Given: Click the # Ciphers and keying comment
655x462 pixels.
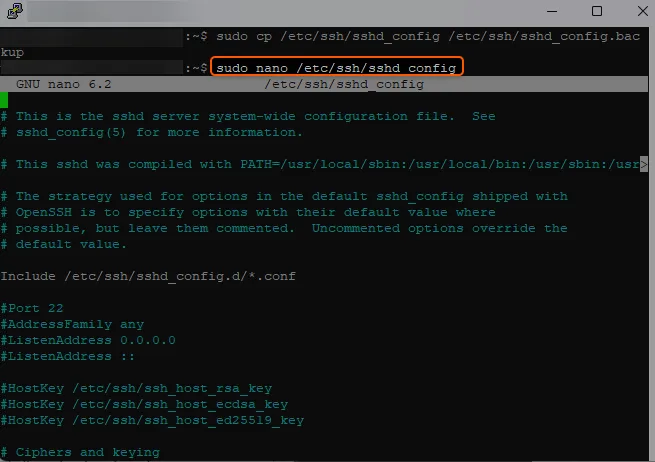Looking at the screenshot, I should [x=80, y=452].
